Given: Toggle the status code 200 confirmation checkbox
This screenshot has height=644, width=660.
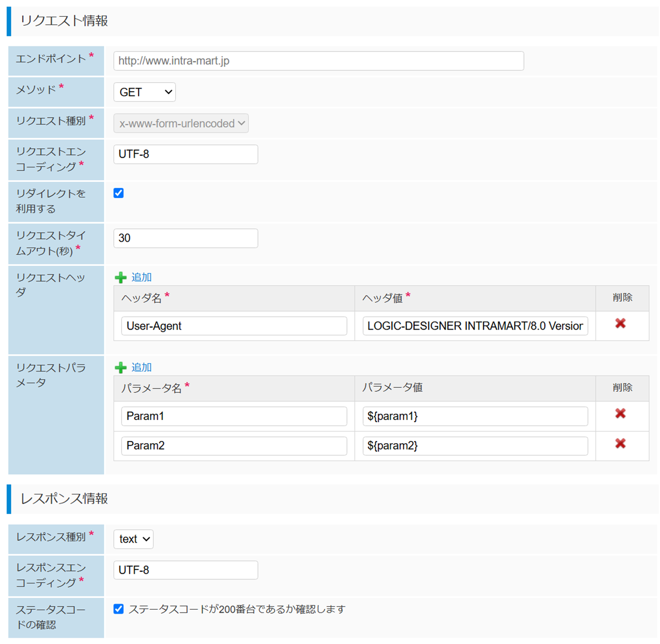Looking at the screenshot, I should pos(119,609).
